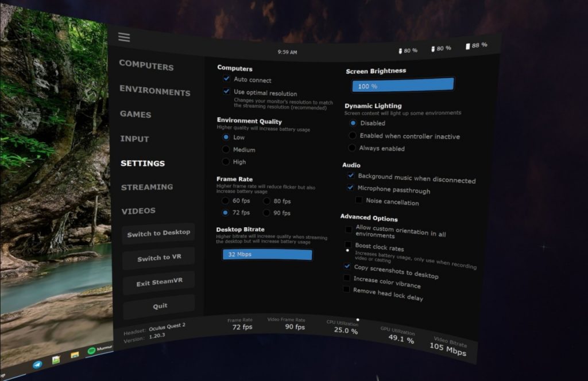588x381 pixels.
Task: Select the 72 fps frame rate
Action: pos(225,212)
